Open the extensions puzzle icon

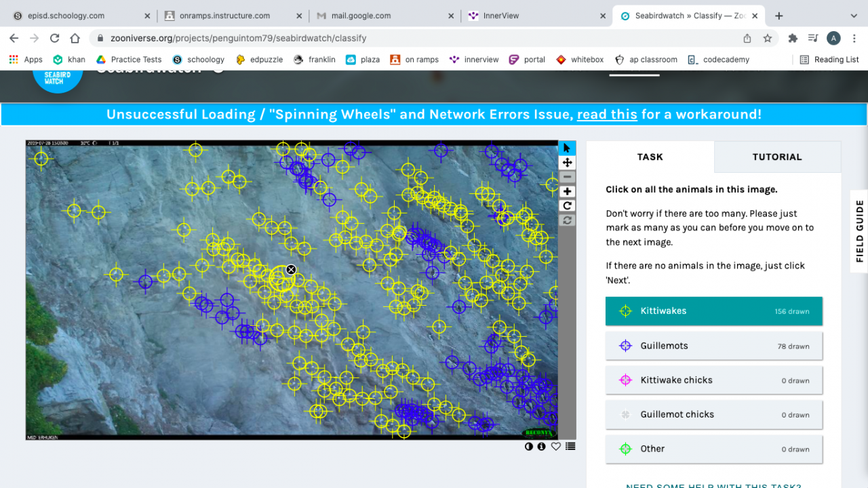click(793, 39)
